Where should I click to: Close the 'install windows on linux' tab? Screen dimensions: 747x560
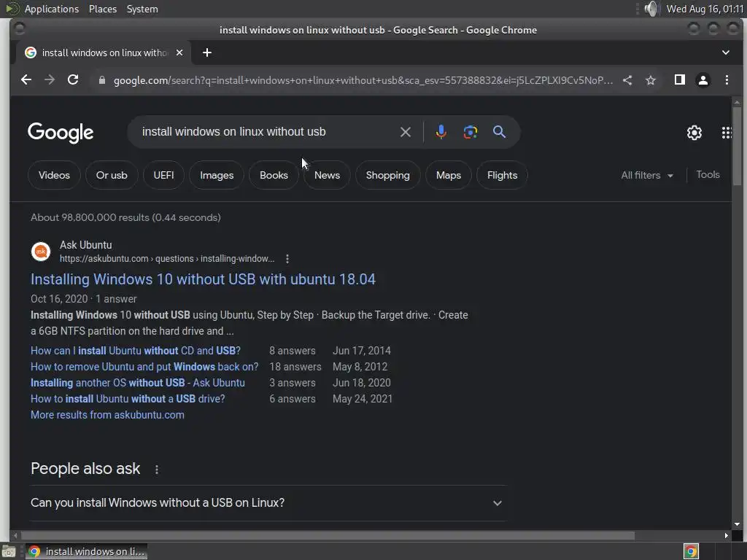(179, 52)
